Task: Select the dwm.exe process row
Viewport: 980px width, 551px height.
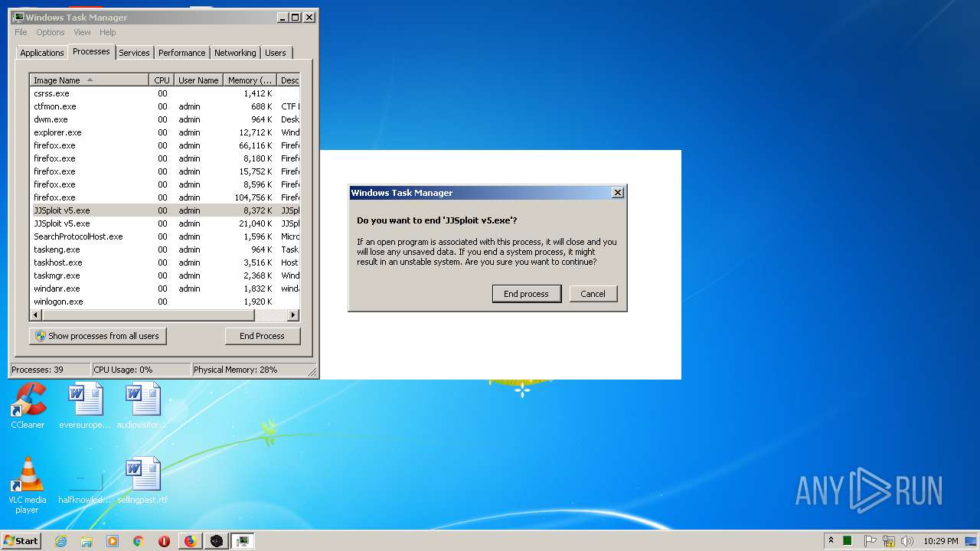Action: (x=165, y=119)
